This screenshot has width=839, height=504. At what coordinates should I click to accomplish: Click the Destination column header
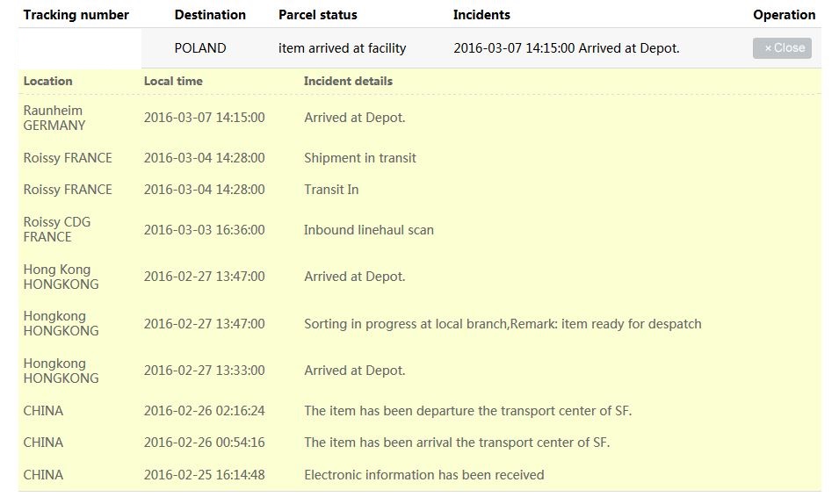pyautogui.click(x=210, y=15)
